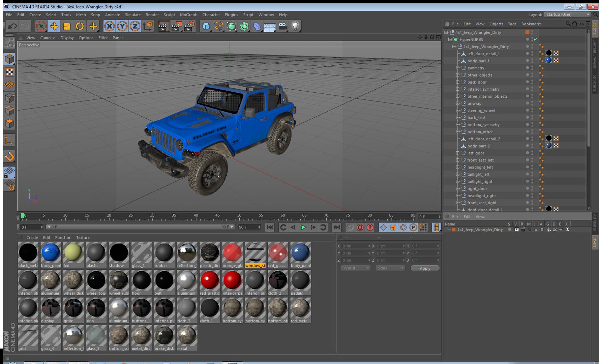
Task: Click the Enable Axis icon in left sidebar
Action: [9, 140]
